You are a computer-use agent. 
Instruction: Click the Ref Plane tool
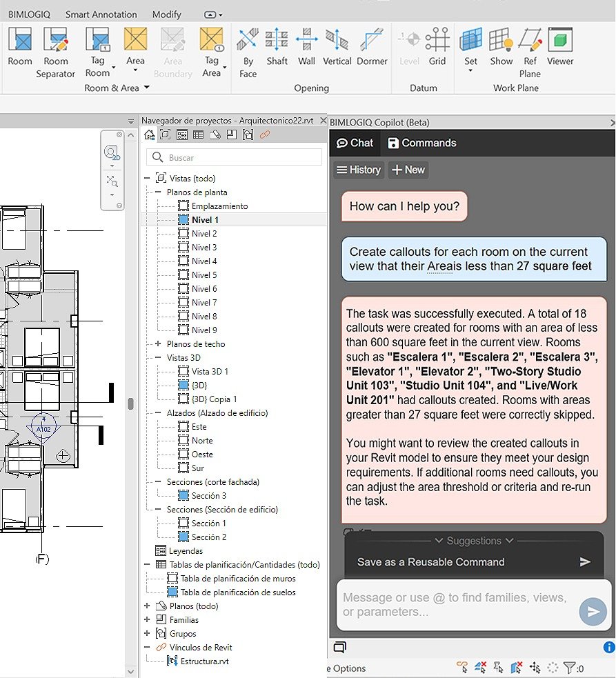(x=530, y=52)
